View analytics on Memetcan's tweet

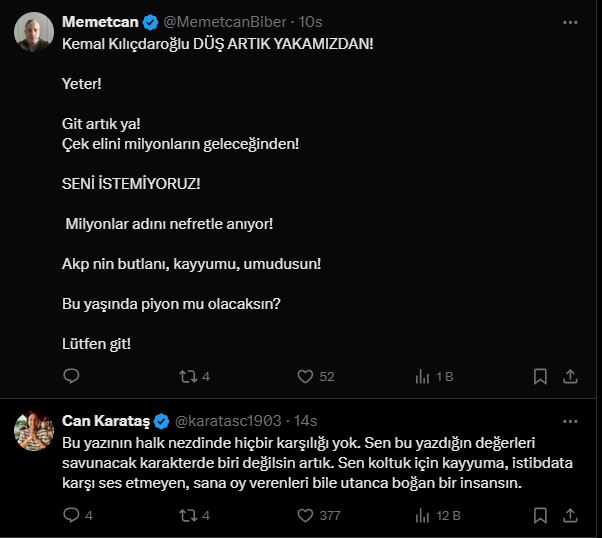422,376
